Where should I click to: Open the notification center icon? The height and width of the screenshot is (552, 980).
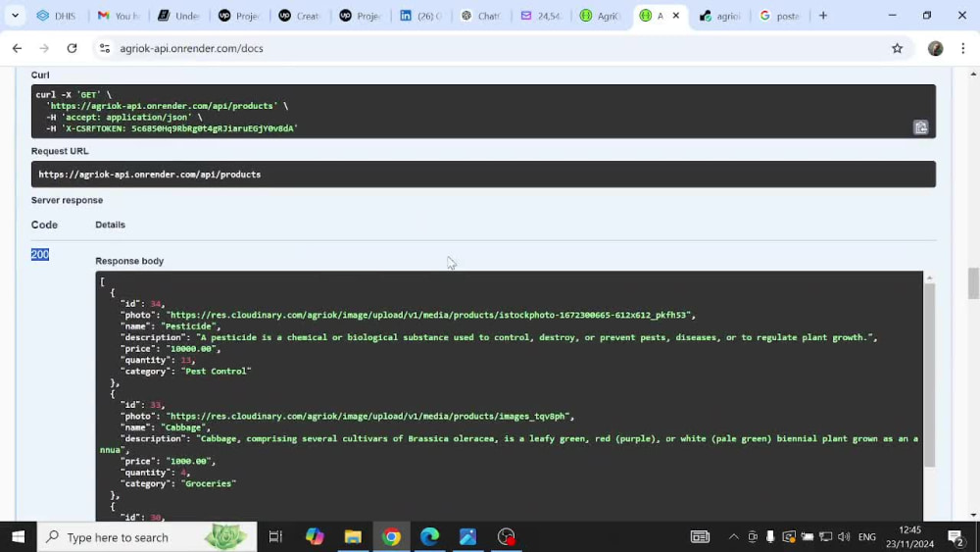[955, 537]
